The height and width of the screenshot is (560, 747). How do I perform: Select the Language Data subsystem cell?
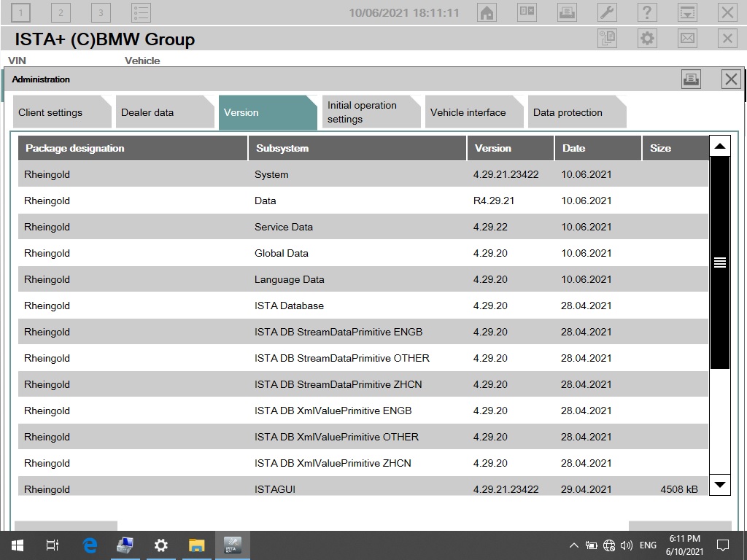coord(289,279)
